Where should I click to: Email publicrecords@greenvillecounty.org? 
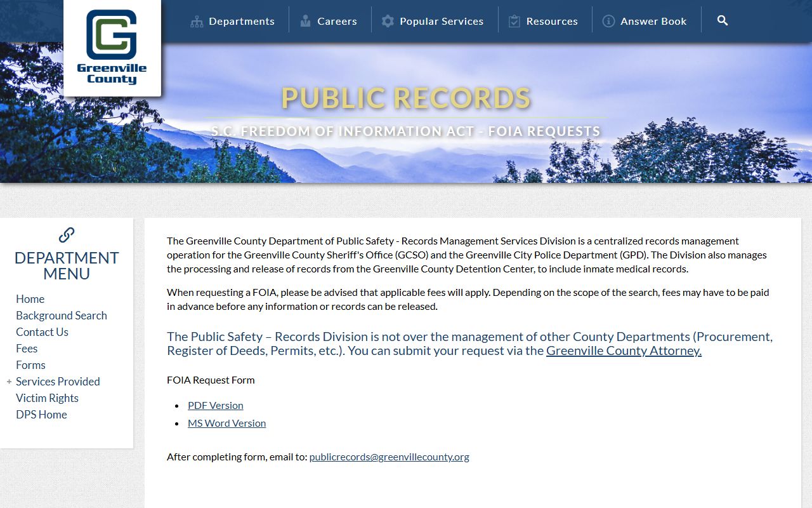390,457
